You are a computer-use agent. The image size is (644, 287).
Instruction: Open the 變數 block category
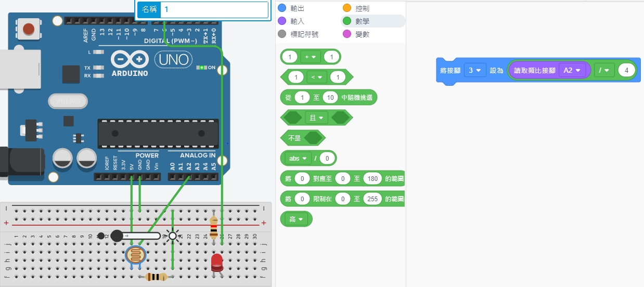coord(362,34)
